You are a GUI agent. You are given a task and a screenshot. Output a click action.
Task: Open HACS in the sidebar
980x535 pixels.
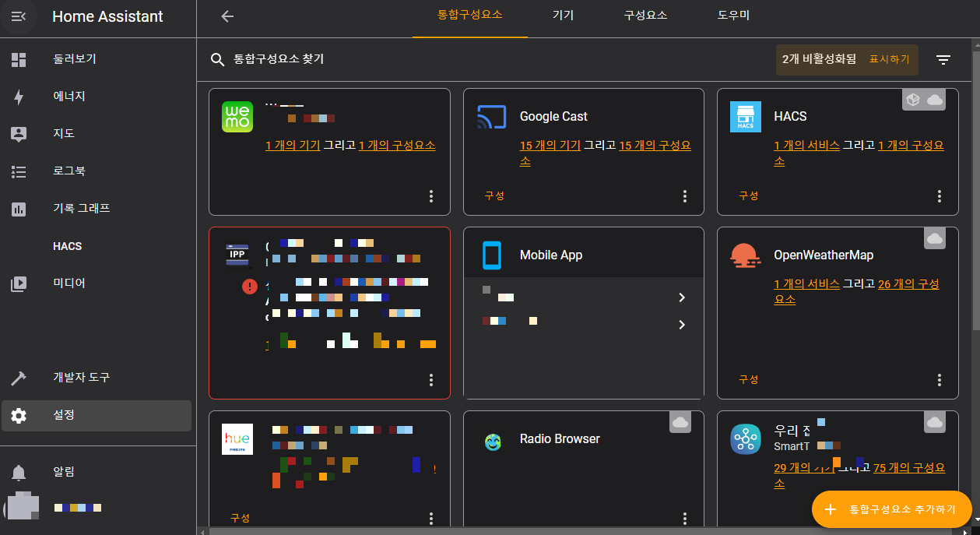[97, 246]
